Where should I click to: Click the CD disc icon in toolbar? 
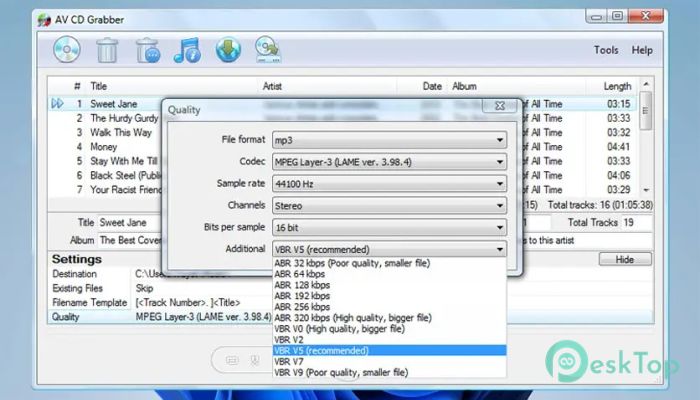[67, 50]
